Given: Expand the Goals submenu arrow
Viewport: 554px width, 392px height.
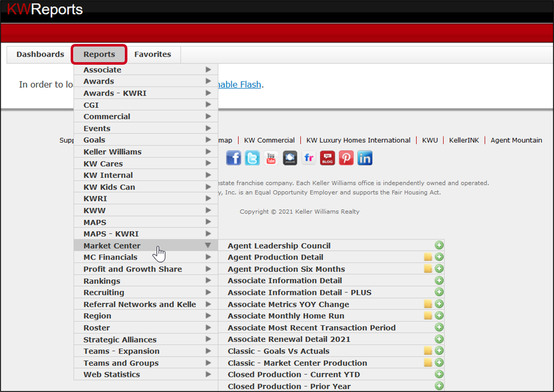Looking at the screenshot, I should click(208, 140).
